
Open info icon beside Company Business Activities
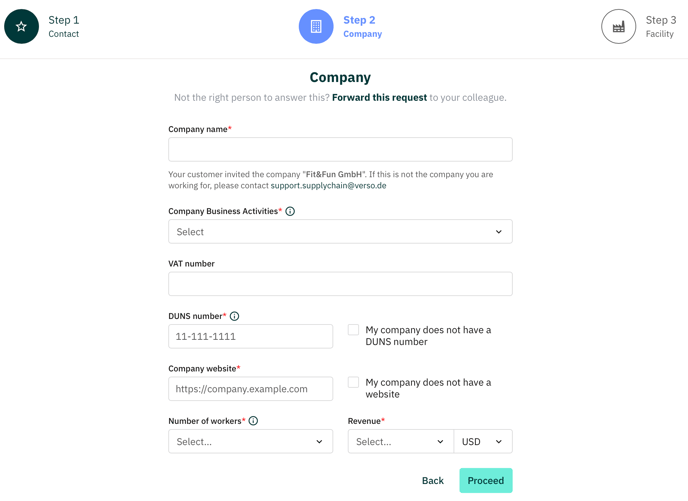pyautogui.click(x=290, y=211)
